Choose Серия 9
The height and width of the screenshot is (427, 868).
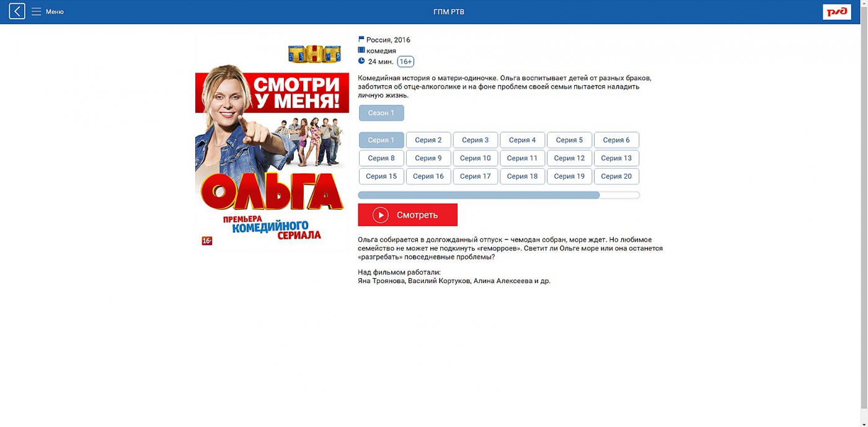[x=428, y=158]
